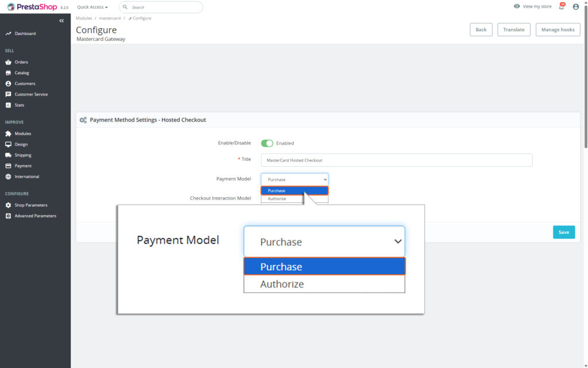Click the mastercard breadcrumb link

pyautogui.click(x=110, y=18)
